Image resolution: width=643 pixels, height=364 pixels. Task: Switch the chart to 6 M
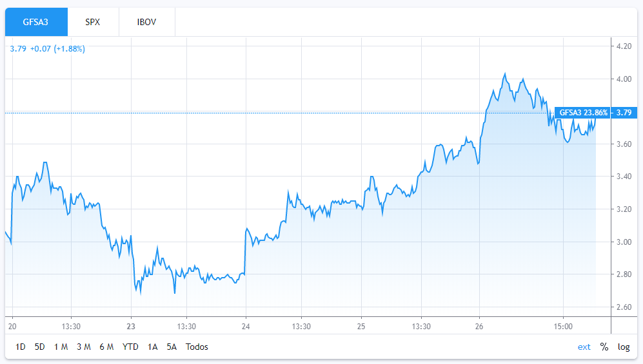[x=106, y=347]
